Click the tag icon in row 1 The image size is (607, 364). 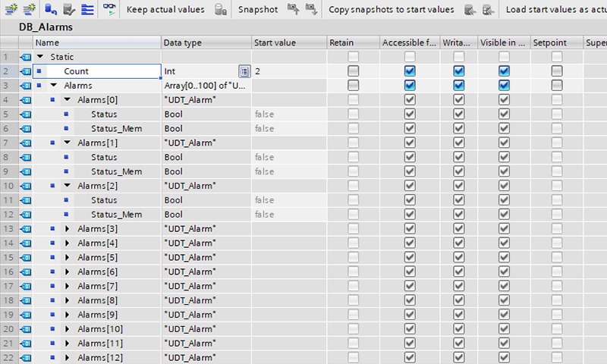point(26,57)
